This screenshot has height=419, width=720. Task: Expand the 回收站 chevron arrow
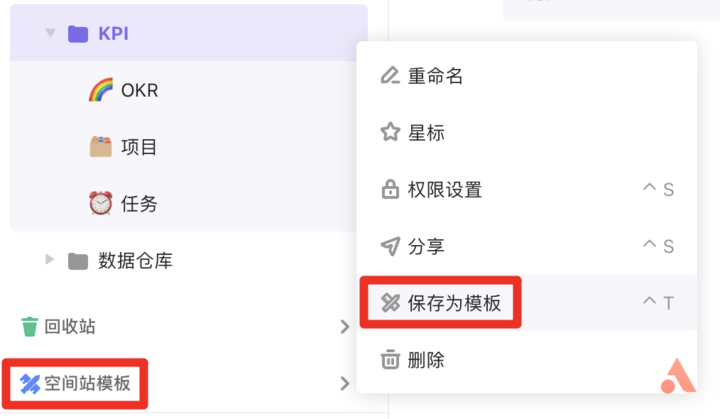click(344, 327)
